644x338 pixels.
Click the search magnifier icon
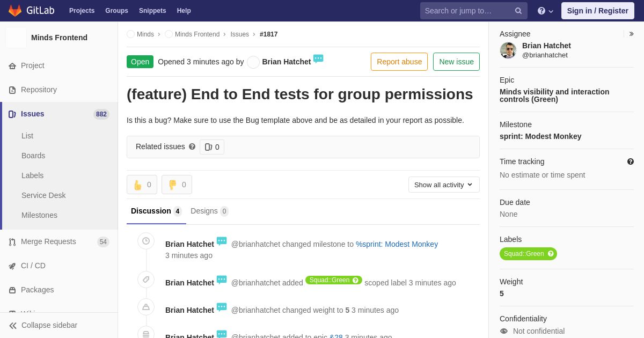tap(518, 11)
